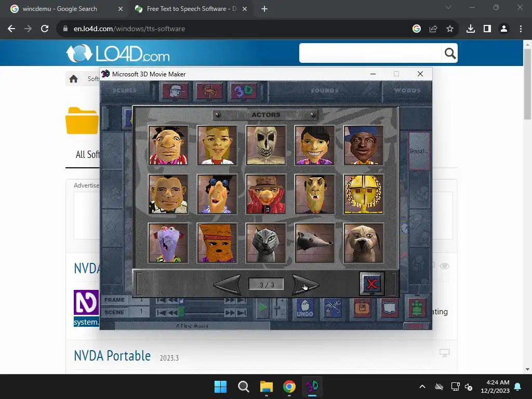Pick the dark-haired man in white shirt

point(168,194)
